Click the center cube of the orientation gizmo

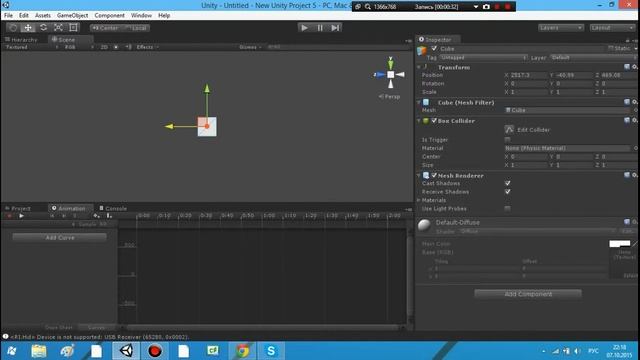pos(391,75)
